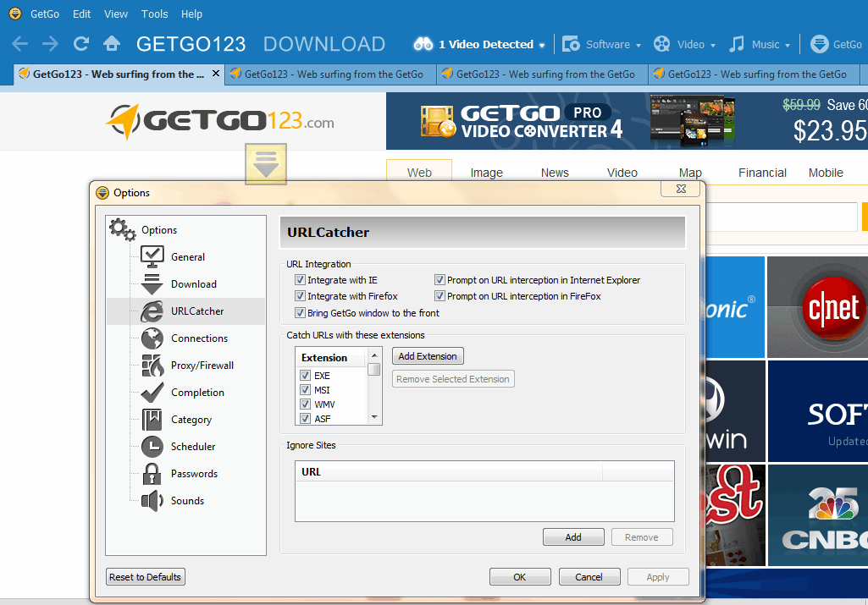
Task: Click the Video film reel icon
Action: tap(661, 44)
